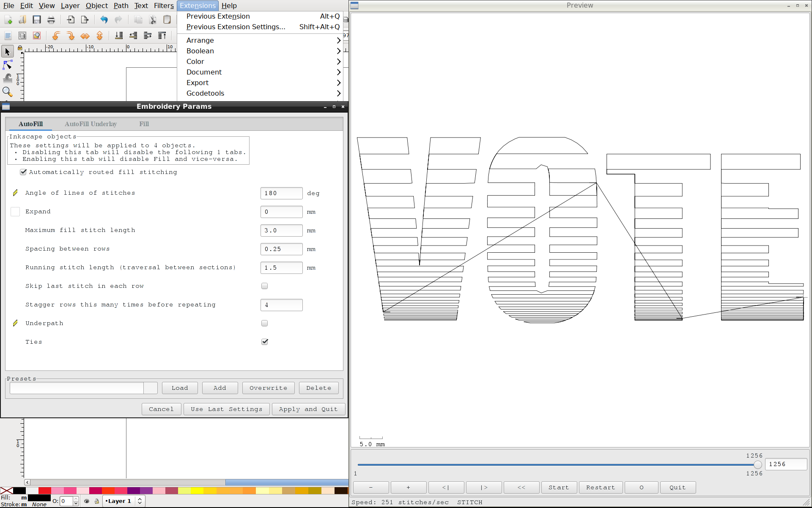Click Lower selection to bottom icon

click(119, 36)
